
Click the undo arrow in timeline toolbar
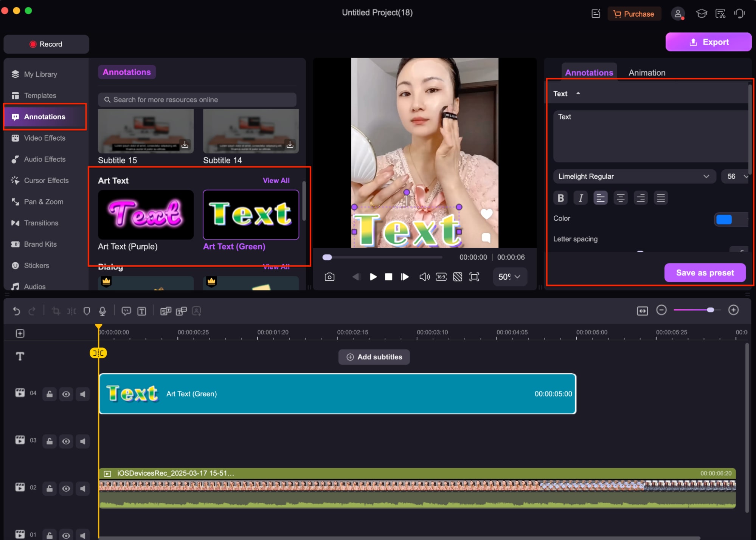pos(16,311)
